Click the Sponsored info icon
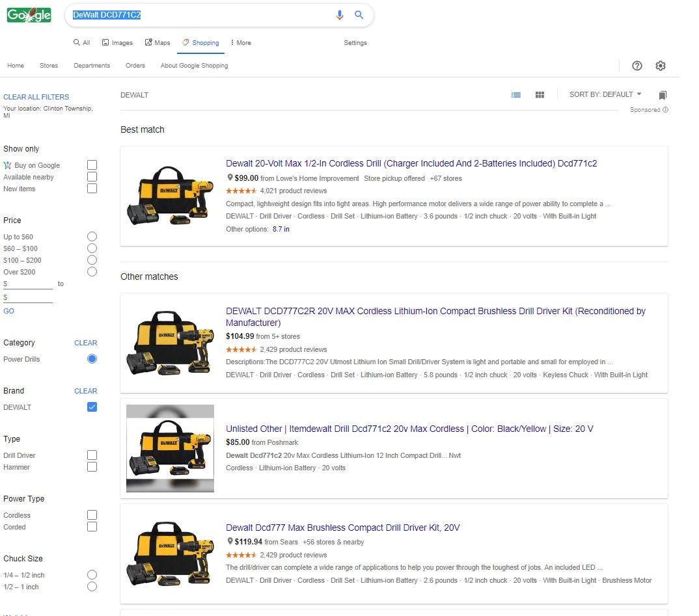The image size is (699, 616). (665, 109)
